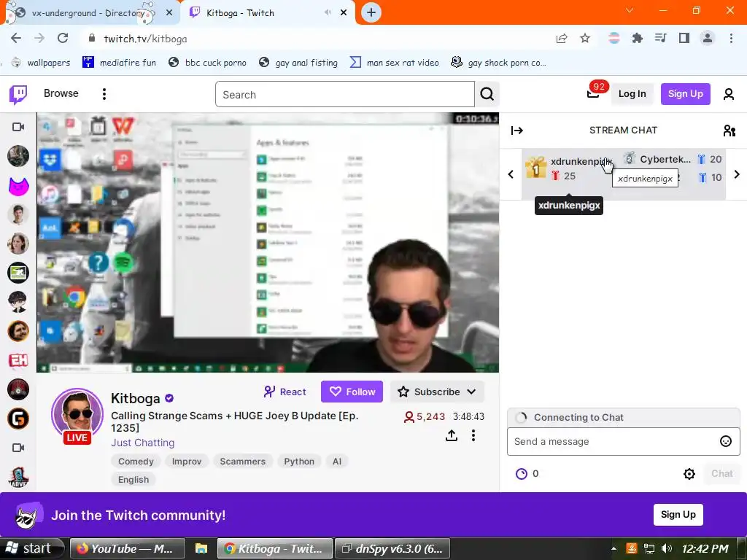Open the emote picker in chat box

pos(726,441)
